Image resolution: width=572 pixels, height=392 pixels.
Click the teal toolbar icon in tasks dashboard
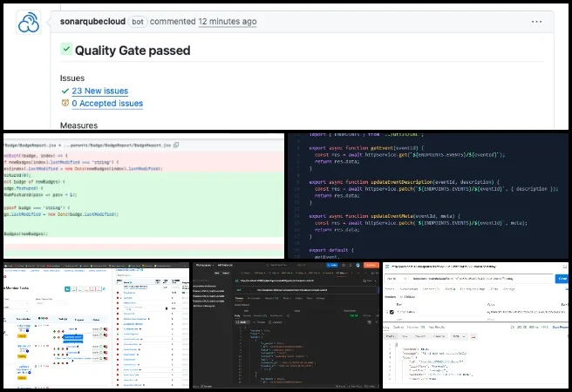coord(67,289)
